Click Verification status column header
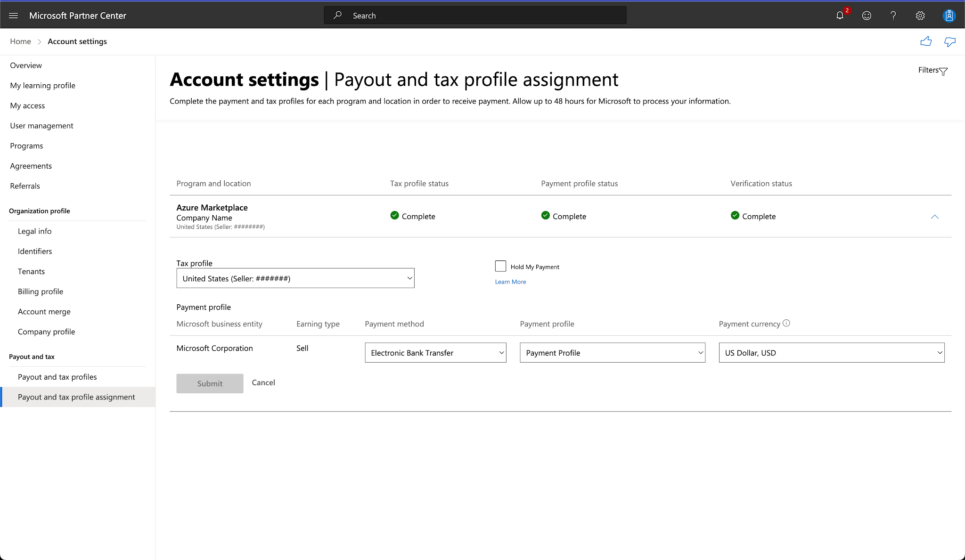The height and width of the screenshot is (560, 965). click(761, 184)
